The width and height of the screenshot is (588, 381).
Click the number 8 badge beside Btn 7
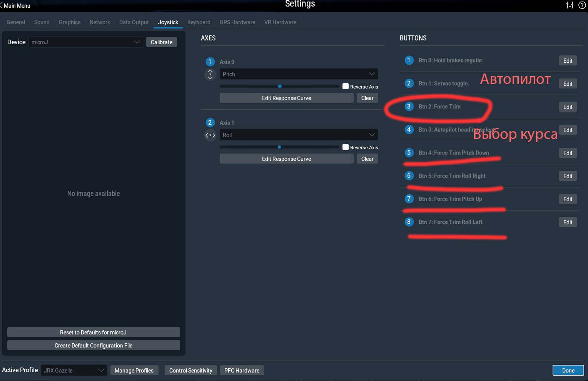coord(409,222)
